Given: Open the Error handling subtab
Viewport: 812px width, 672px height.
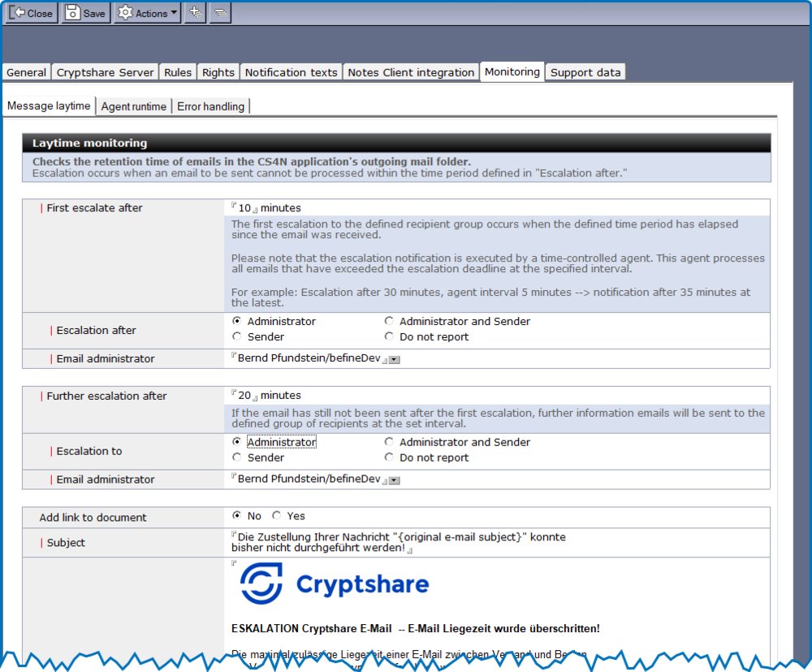Looking at the screenshot, I should tap(210, 106).
